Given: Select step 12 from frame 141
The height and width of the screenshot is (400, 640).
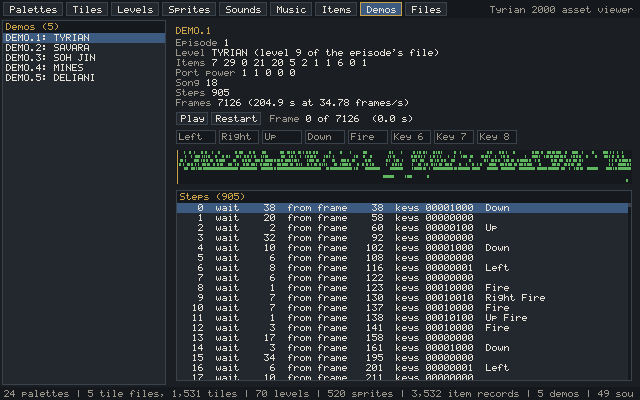Looking at the screenshot, I should click(x=402, y=328).
